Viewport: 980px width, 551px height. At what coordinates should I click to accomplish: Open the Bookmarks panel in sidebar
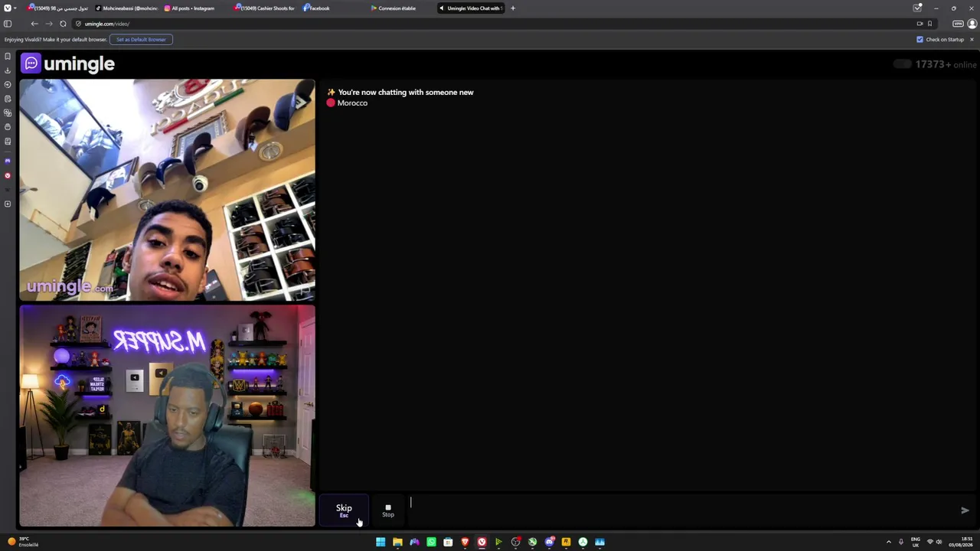click(8, 56)
